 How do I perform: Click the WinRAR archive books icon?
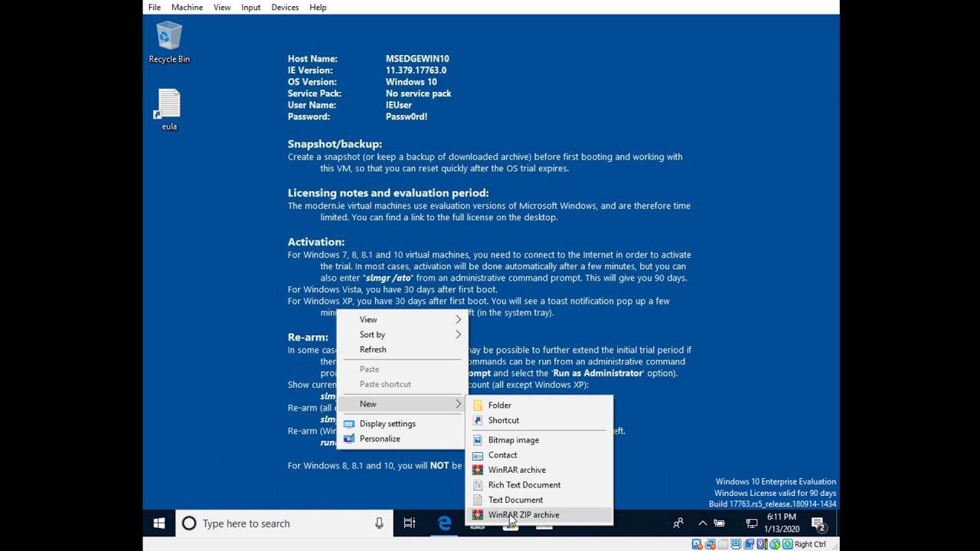478,470
